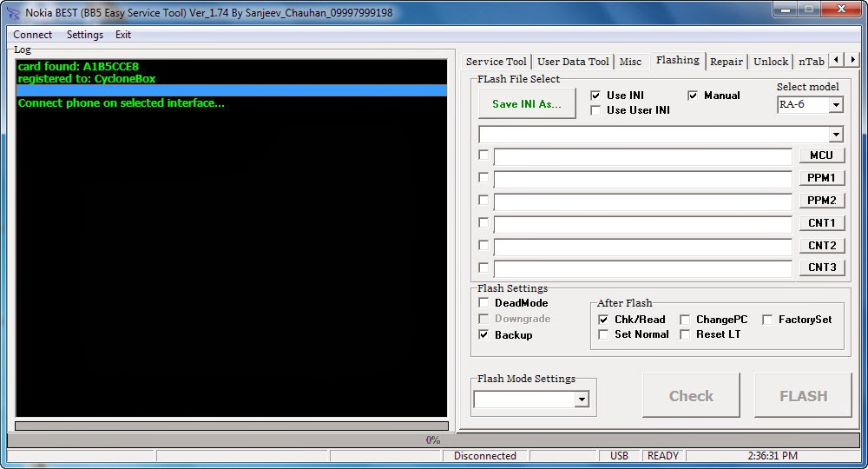Open the Settings menu
The image size is (868, 469).
tap(85, 35)
